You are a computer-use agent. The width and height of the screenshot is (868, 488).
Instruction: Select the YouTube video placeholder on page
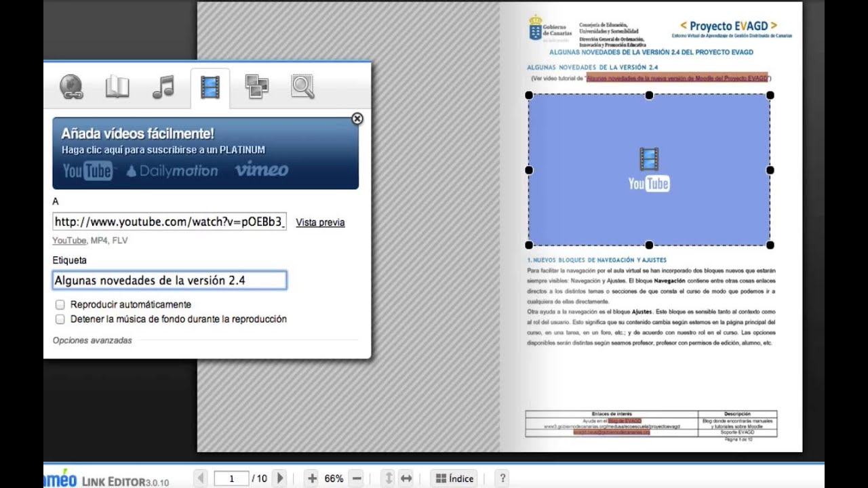[x=649, y=170]
